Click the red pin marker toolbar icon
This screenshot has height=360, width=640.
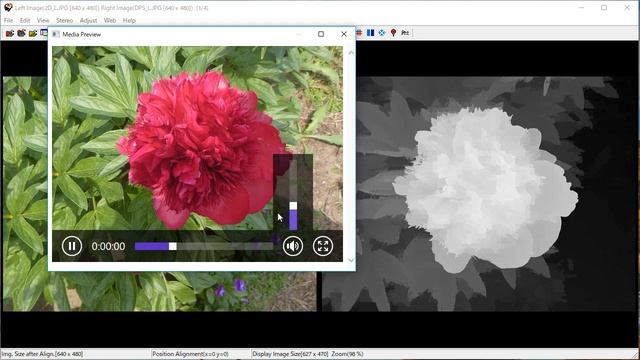click(x=393, y=33)
